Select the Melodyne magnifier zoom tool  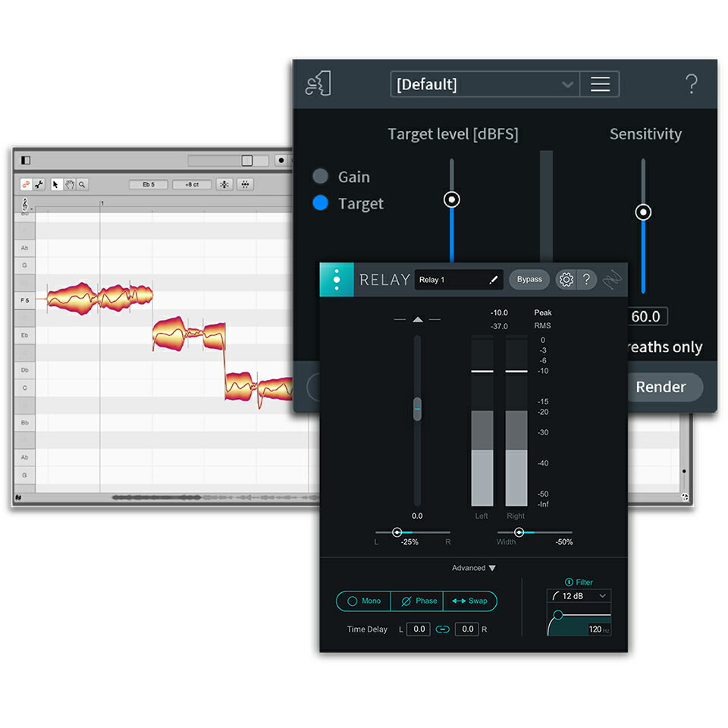coord(82,184)
